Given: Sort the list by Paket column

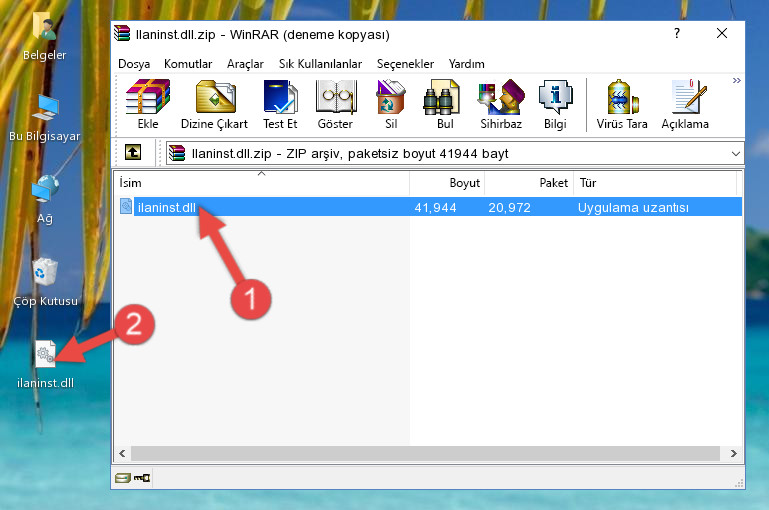Looking at the screenshot, I should point(529,183).
